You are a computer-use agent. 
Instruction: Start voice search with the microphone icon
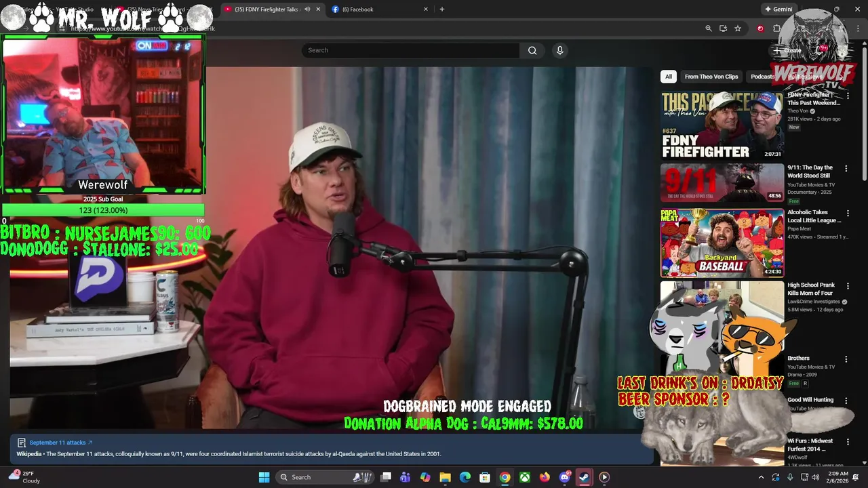pyautogui.click(x=559, y=50)
